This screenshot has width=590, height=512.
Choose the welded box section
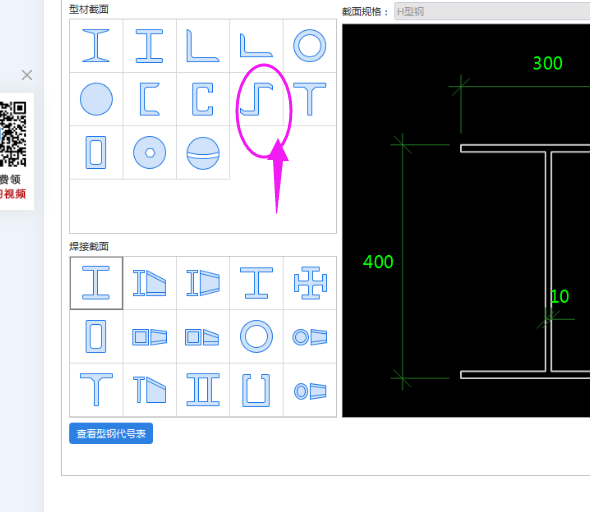point(96,336)
